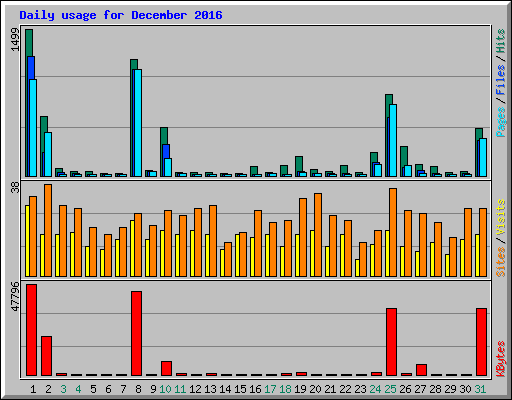Click day 19 on the x-axis
The image size is (512, 400).
[x=300, y=389]
